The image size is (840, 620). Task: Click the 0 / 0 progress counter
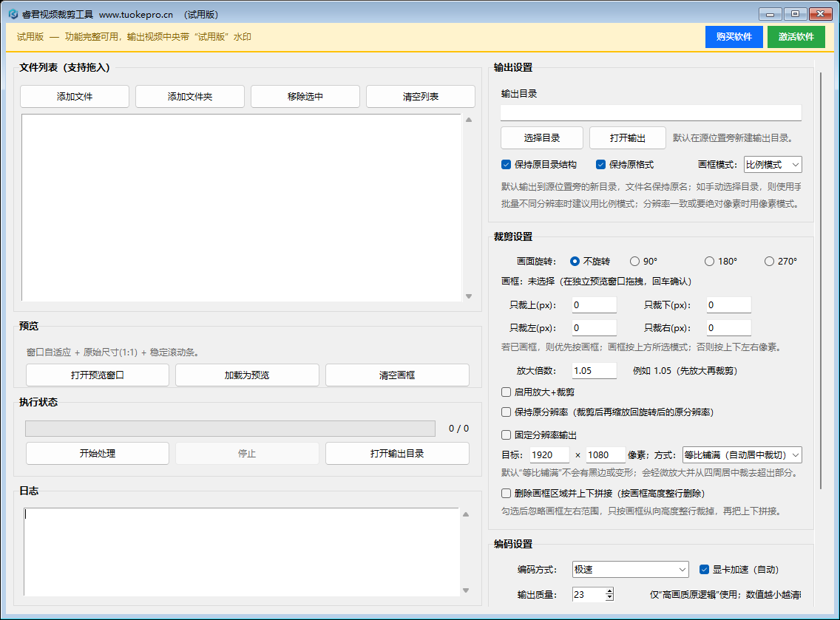(458, 429)
